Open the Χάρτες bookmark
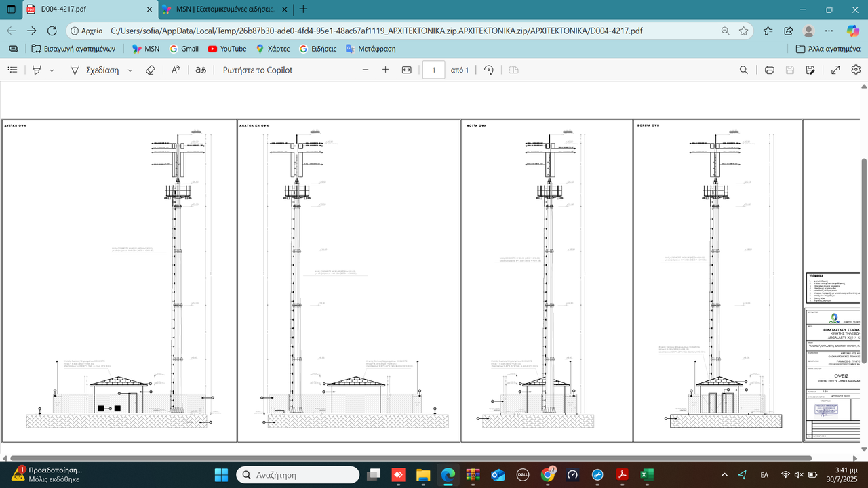The image size is (868, 488). coord(273,49)
